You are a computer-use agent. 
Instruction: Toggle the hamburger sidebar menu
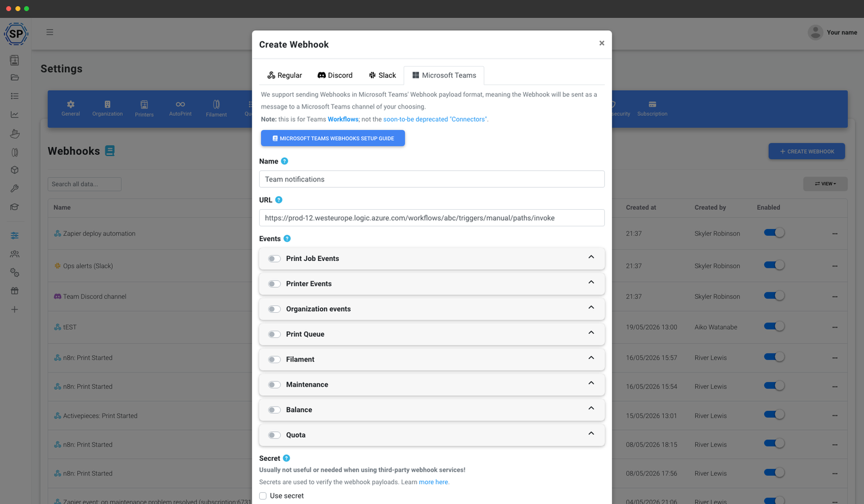pyautogui.click(x=50, y=32)
